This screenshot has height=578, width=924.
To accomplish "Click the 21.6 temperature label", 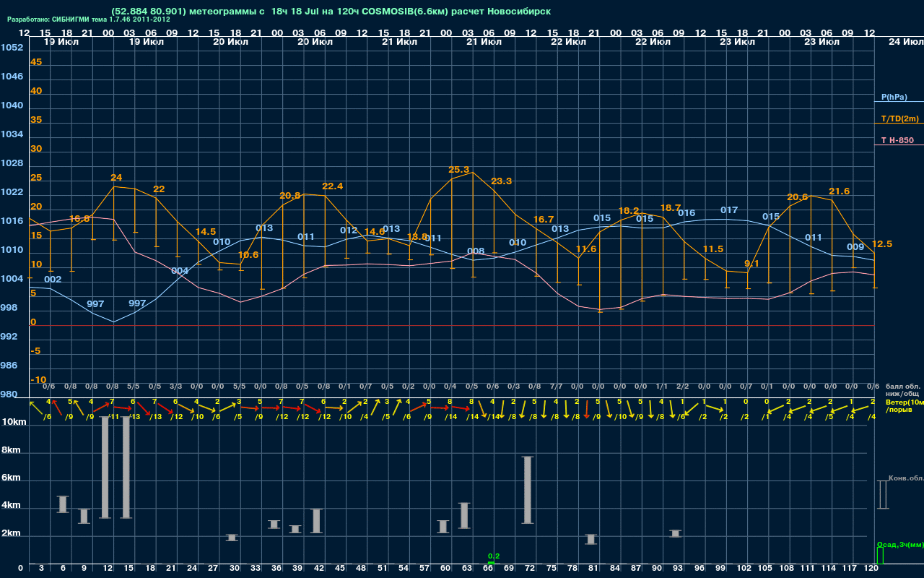I will pyautogui.click(x=840, y=191).
